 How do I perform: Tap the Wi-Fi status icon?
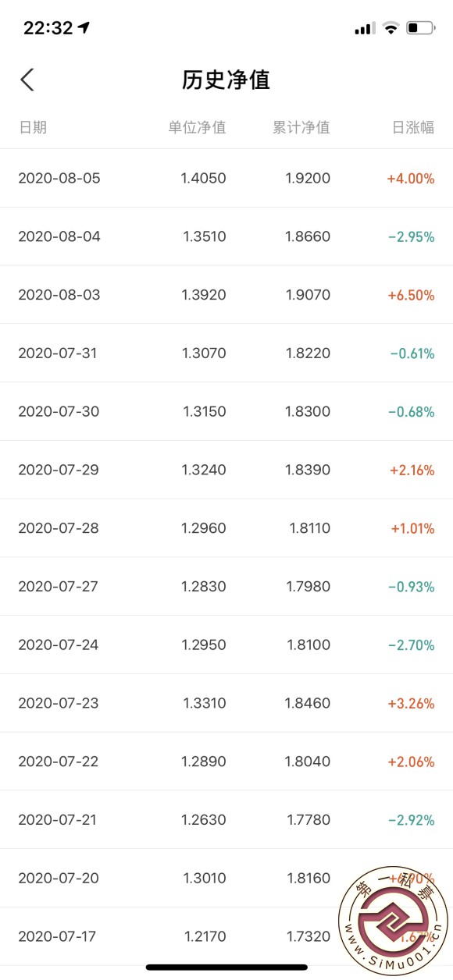point(391,28)
